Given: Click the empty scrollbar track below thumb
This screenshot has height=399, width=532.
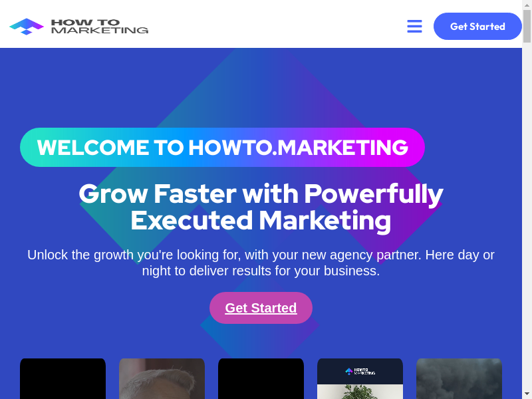Looking at the screenshot, I should [527, 217].
